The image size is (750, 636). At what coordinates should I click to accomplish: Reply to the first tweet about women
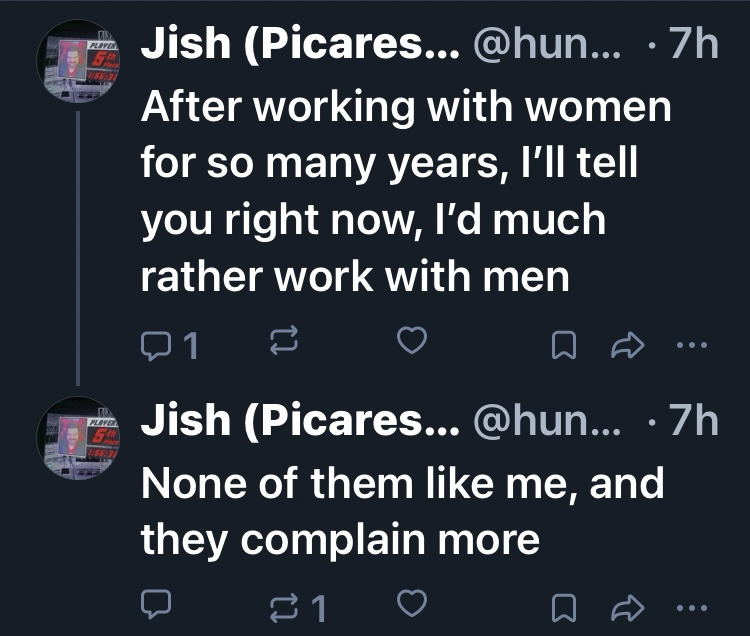pyautogui.click(x=157, y=345)
